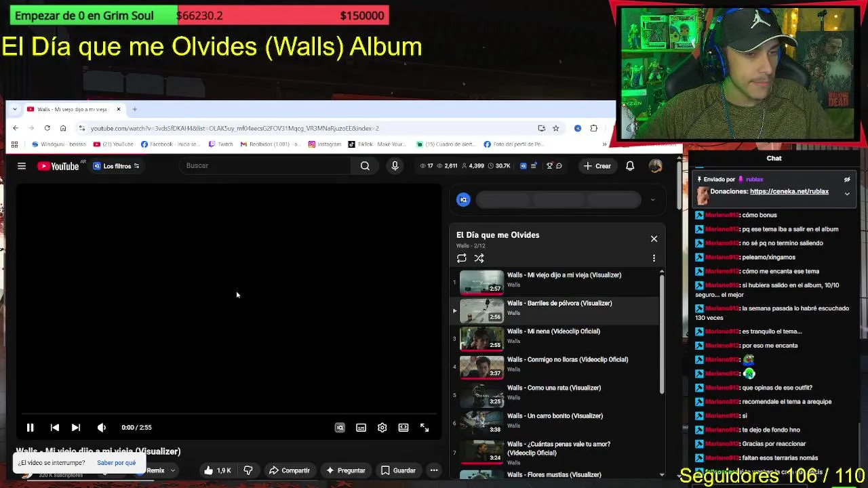Enter fullscreen mode

[425, 428]
